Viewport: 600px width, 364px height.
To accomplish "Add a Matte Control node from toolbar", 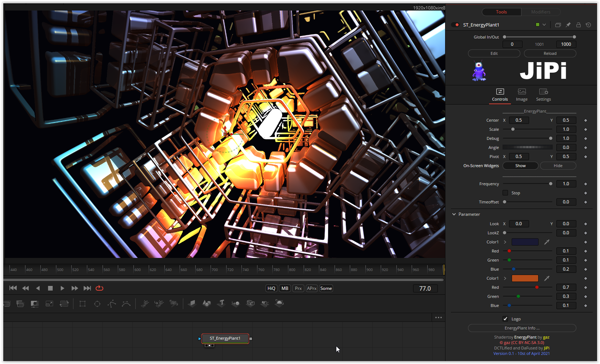I will [35, 304].
